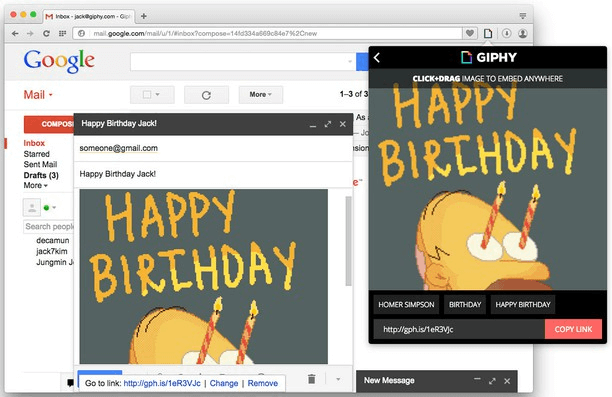This screenshot has width=612, height=397.
Task: Click the Giphy panel back arrow
Action: tap(377, 58)
